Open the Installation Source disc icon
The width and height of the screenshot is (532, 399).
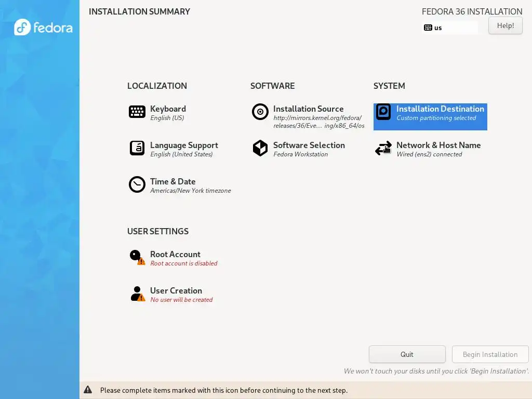[260, 112]
